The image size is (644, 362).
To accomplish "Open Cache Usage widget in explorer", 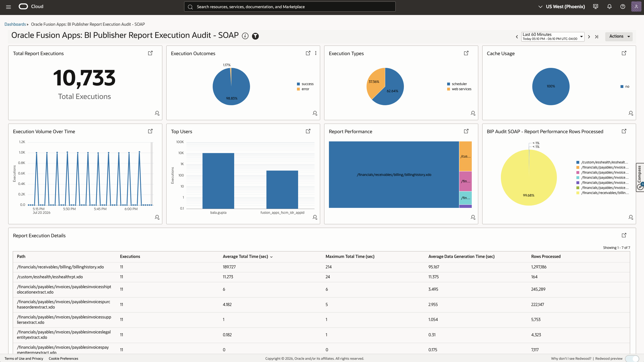I will click(x=624, y=53).
